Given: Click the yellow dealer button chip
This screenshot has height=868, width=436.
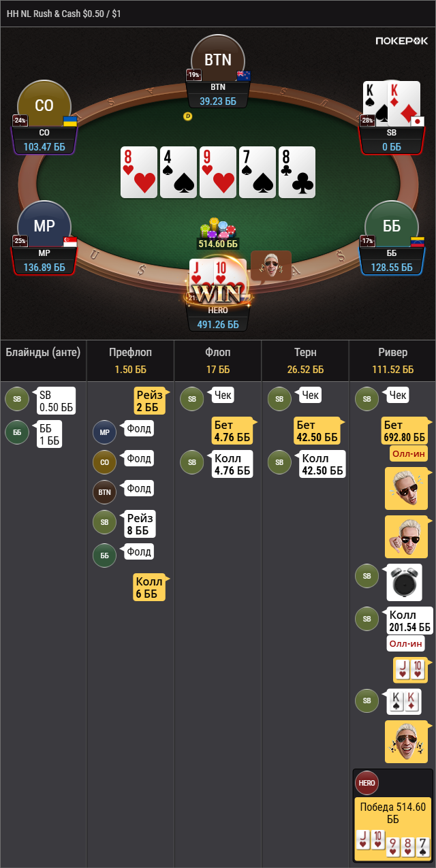Looking at the screenshot, I should pyautogui.click(x=188, y=116).
